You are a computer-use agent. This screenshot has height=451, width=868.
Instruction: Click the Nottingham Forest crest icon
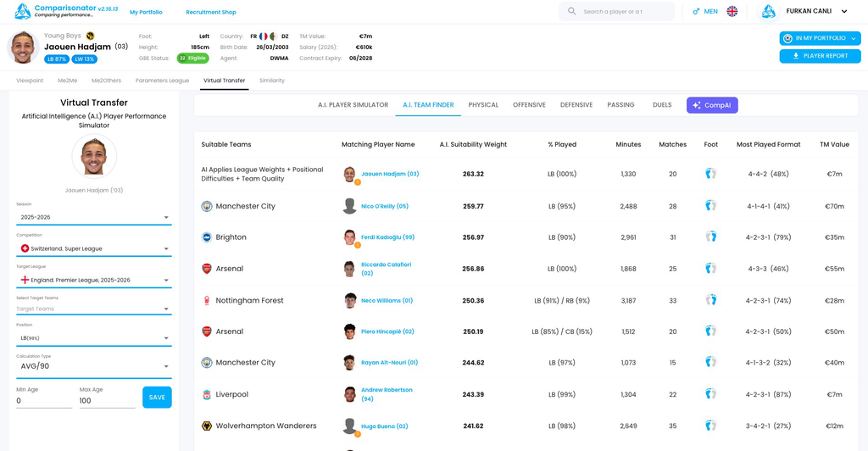207,300
